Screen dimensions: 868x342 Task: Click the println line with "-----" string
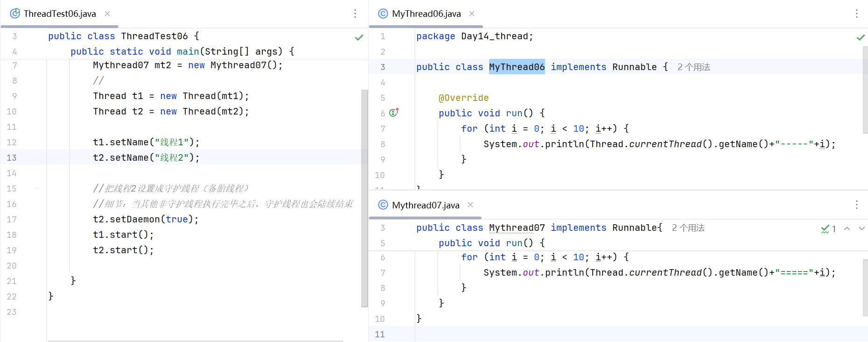[659, 144]
